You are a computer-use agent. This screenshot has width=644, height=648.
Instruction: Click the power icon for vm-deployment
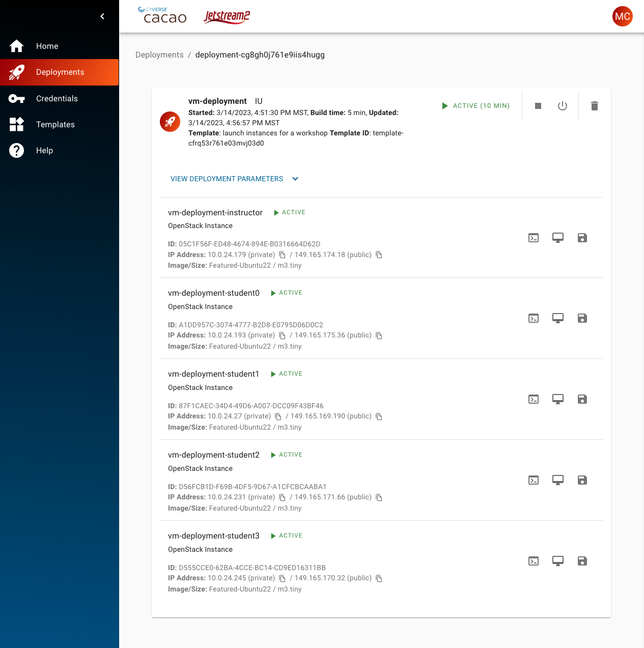563,106
